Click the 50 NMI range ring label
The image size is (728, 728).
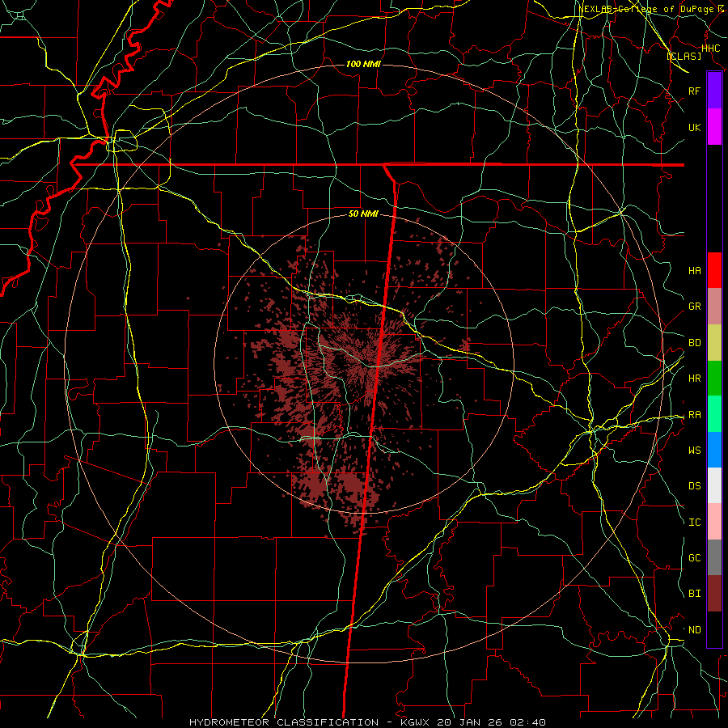pos(363,214)
